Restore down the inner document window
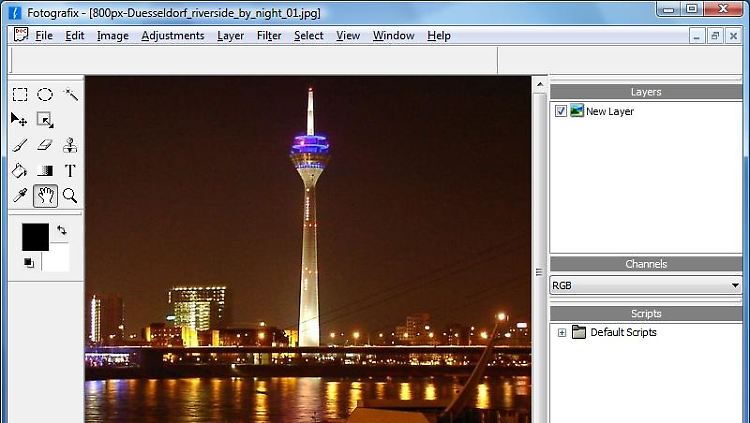The height and width of the screenshot is (423, 750). (715, 36)
